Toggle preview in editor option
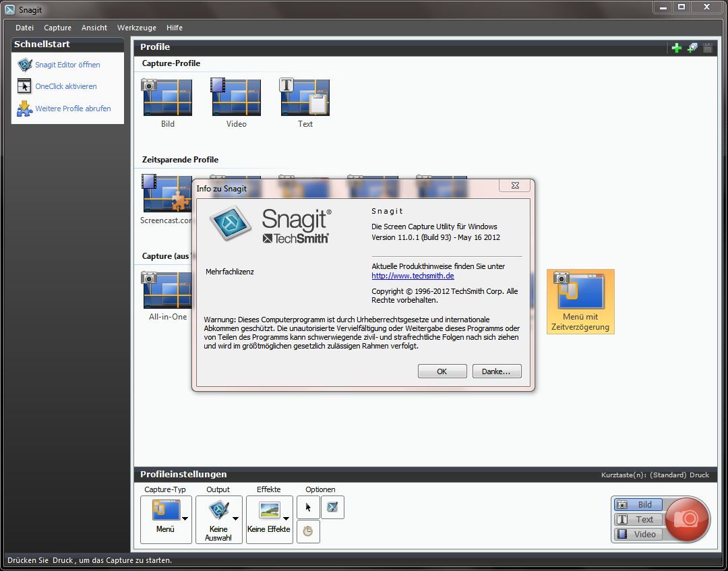The height and width of the screenshot is (571, 728). (x=332, y=508)
